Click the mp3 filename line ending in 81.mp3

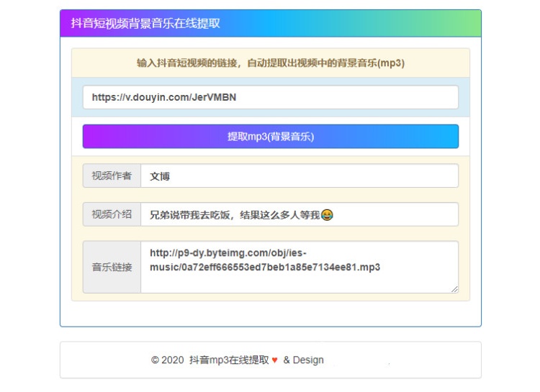click(265, 267)
